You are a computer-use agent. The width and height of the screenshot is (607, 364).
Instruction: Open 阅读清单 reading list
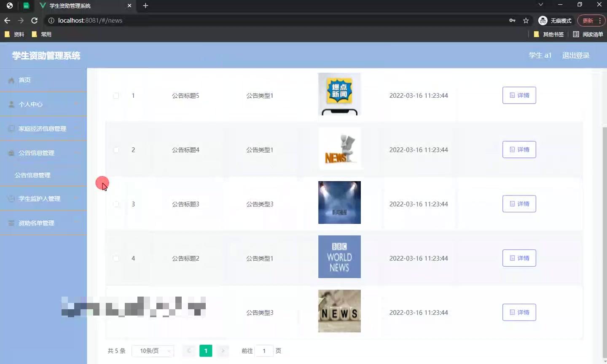pos(588,34)
